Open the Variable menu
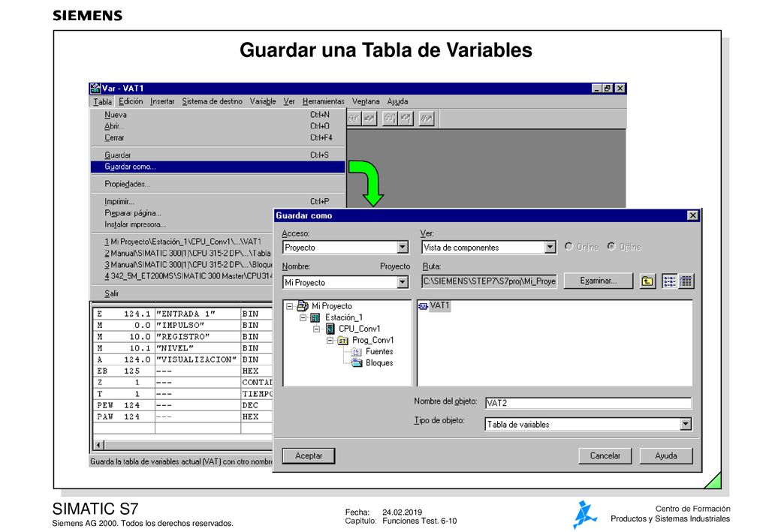Screen dimensions: 769x532 coord(263,101)
